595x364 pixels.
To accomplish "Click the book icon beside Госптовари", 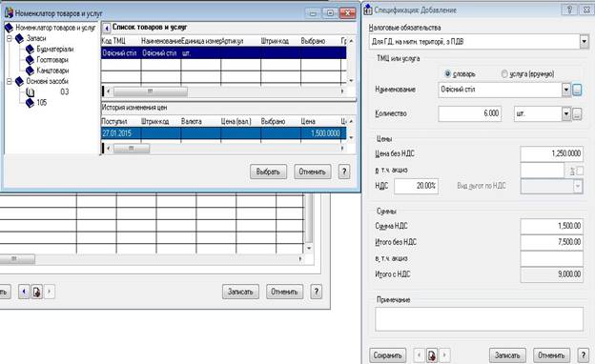I will pyautogui.click(x=30, y=59).
